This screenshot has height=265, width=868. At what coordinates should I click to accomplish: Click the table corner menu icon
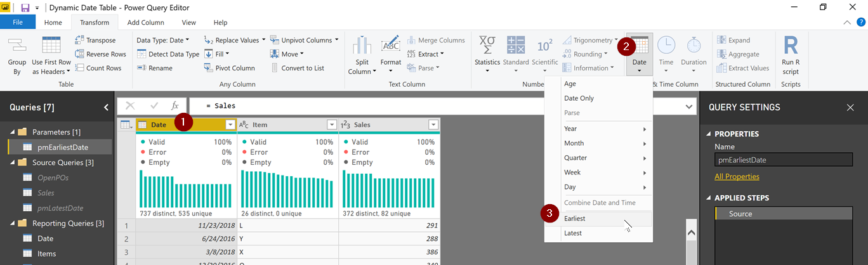pyautogui.click(x=126, y=125)
